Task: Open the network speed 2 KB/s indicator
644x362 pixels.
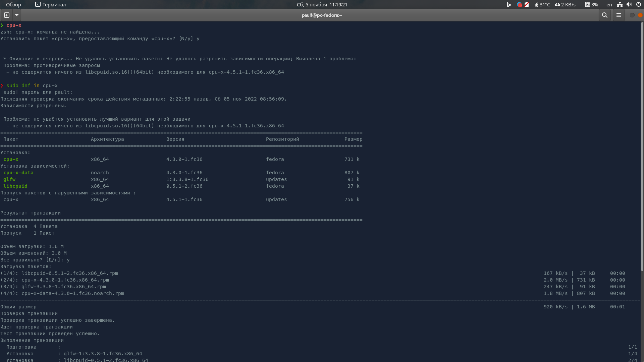Action: point(565,5)
